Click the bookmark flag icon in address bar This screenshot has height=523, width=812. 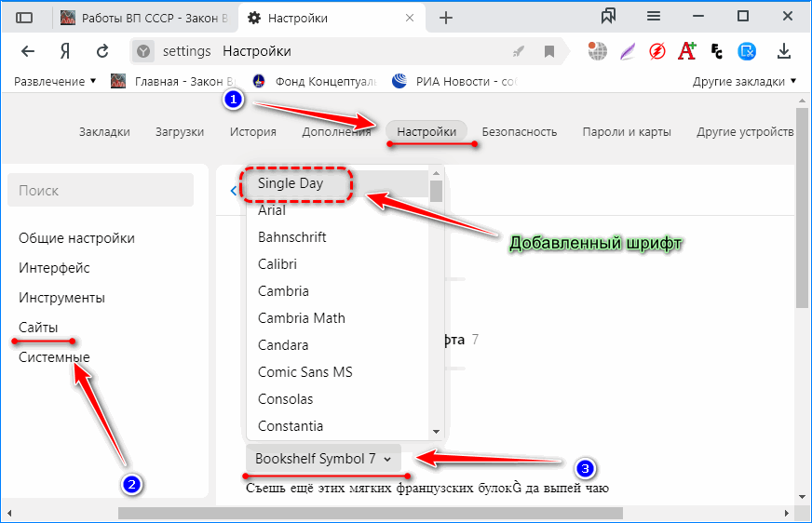pyautogui.click(x=549, y=51)
